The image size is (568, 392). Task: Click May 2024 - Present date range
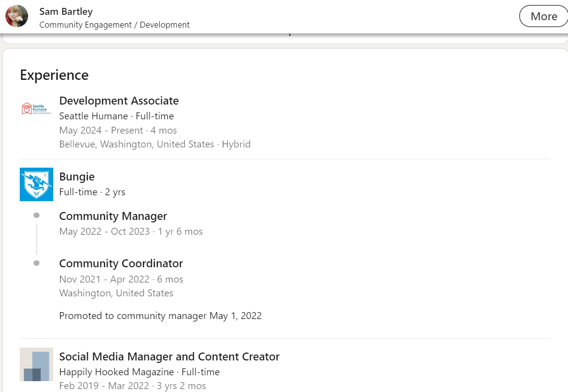pos(101,131)
